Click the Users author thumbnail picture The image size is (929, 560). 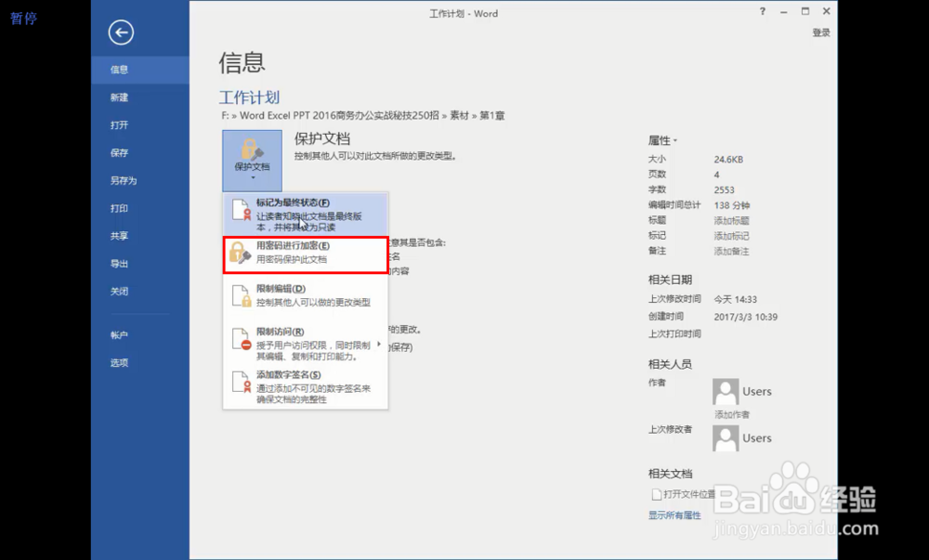(726, 390)
